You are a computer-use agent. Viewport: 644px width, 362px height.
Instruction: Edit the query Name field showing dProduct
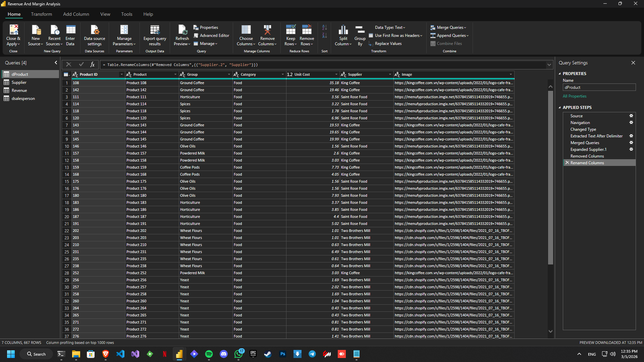[599, 87]
